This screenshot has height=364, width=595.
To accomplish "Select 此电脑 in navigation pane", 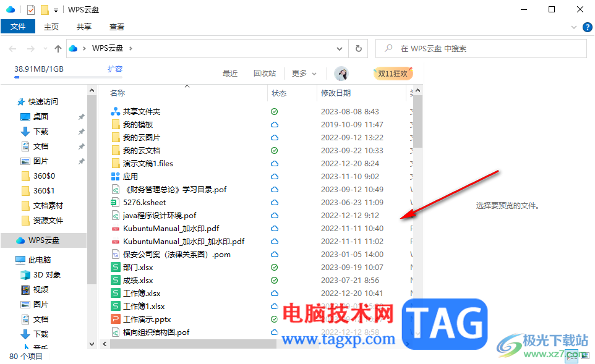I will pyautogui.click(x=40, y=260).
